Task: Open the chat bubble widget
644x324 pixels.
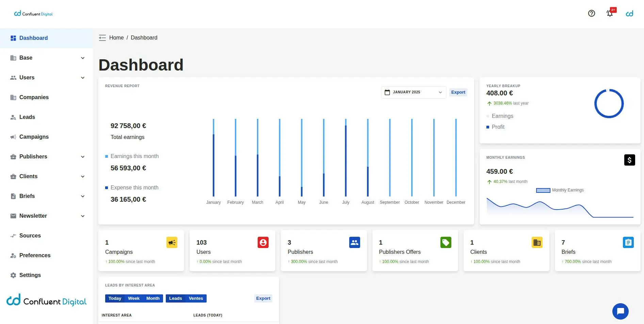Action: point(620,311)
